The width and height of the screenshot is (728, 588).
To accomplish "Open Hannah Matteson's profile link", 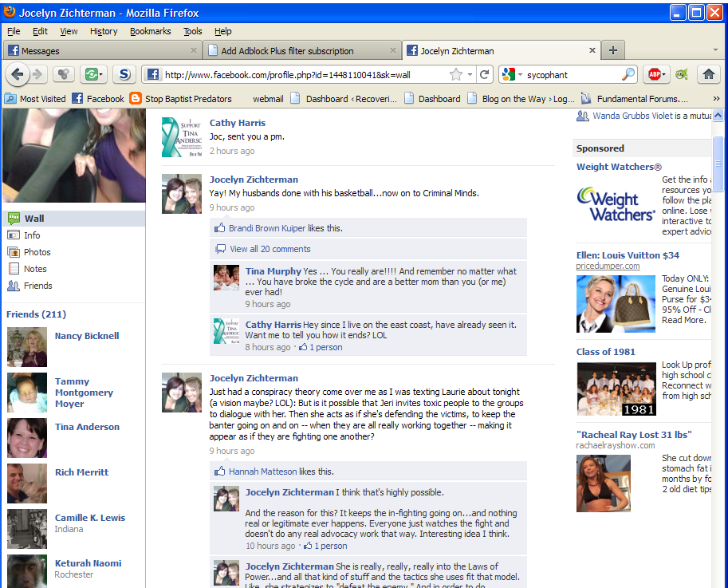I will (262, 472).
